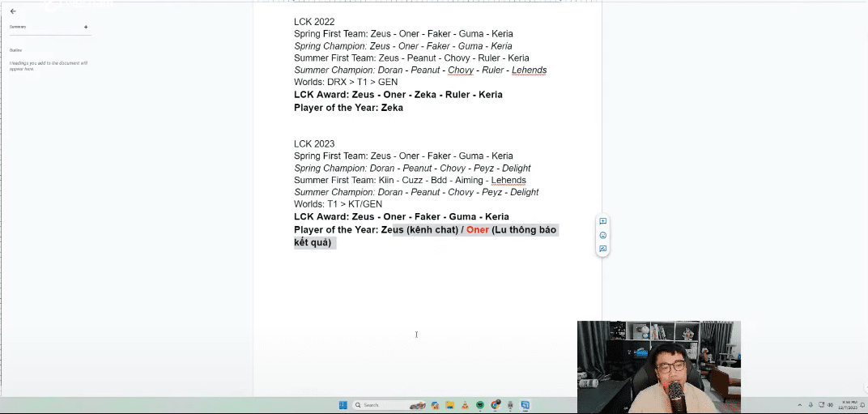The height and width of the screenshot is (414, 868).
Task: Place cursor on 'LCK 2023' heading
Action: pyautogui.click(x=314, y=143)
